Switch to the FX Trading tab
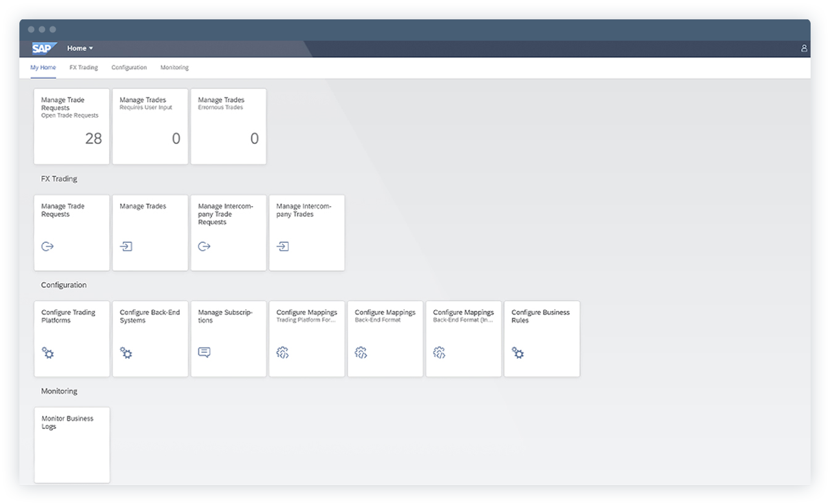The image size is (830, 504). pos(83,67)
